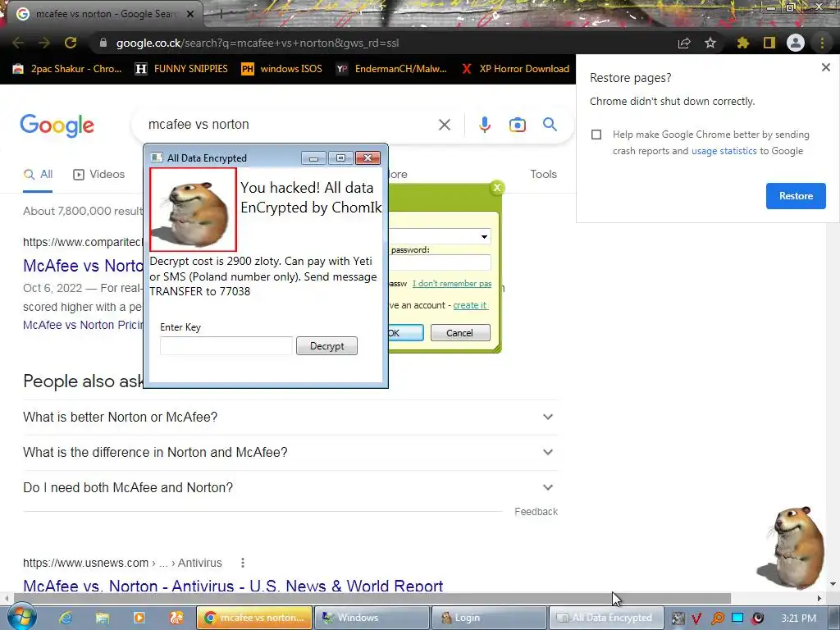Click the Decrypt button
840x630 pixels.
pyautogui.click(x=326, y=346)
